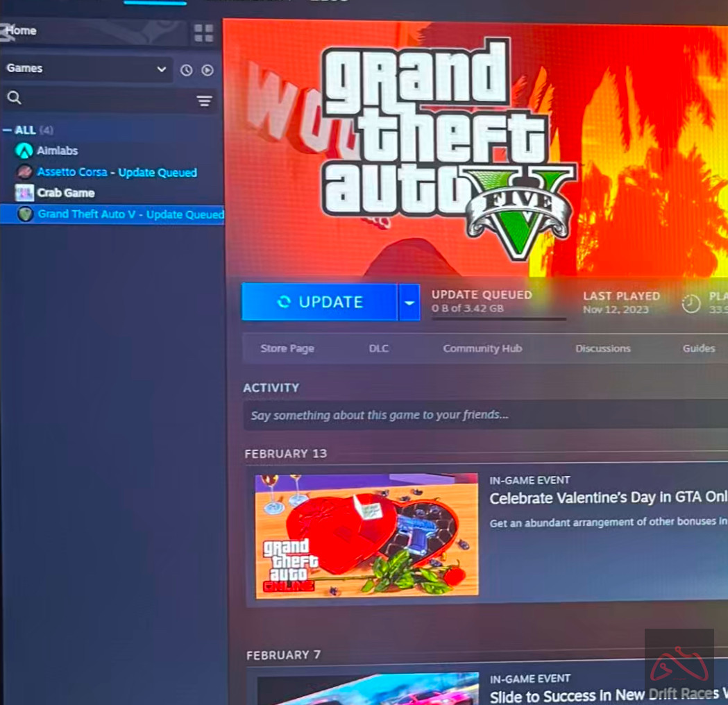Click the Grand Theft Auto V shield icon
The height and width of the screenshot is (705, 728).
tap(26, 214)
